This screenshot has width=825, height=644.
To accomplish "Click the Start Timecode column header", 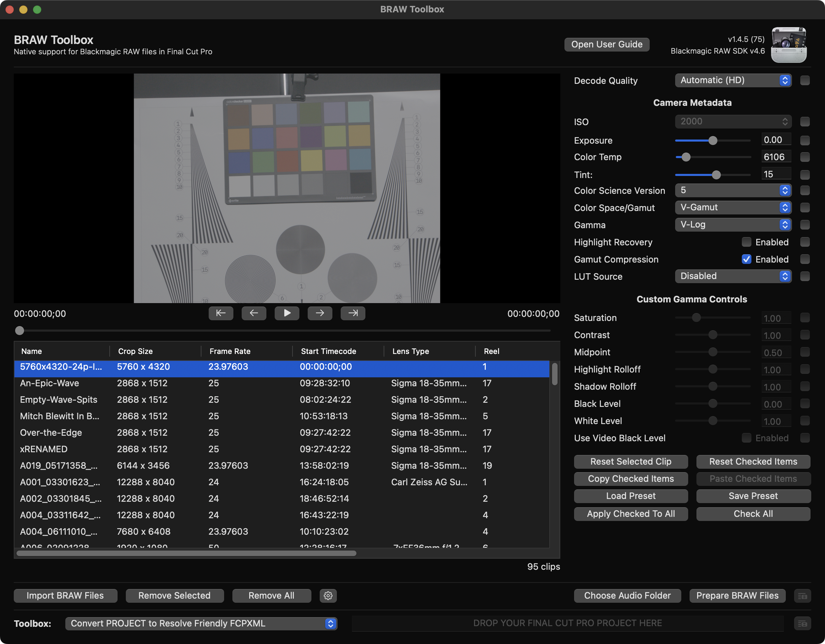I will coord(328,351).
